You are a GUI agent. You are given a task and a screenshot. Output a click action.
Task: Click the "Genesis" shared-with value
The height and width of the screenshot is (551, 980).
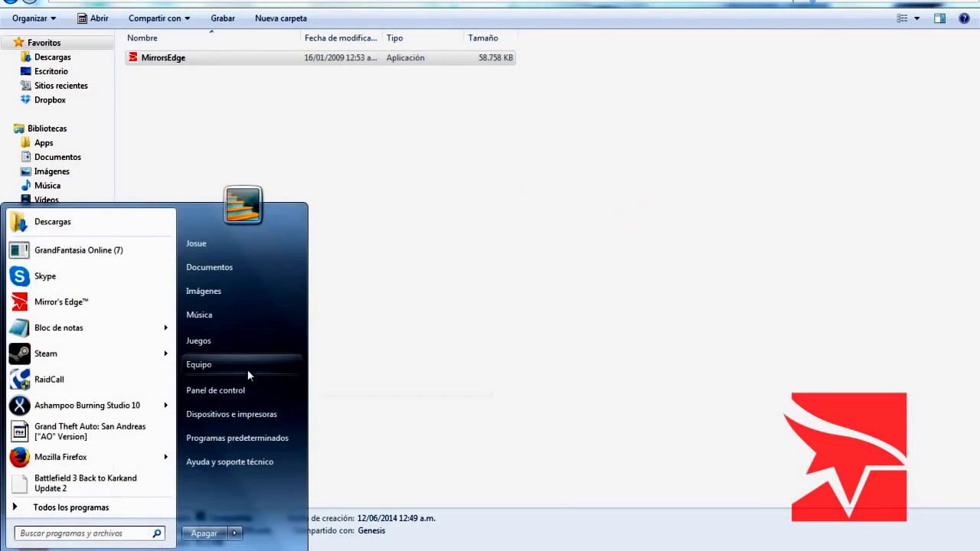point(371,530)
